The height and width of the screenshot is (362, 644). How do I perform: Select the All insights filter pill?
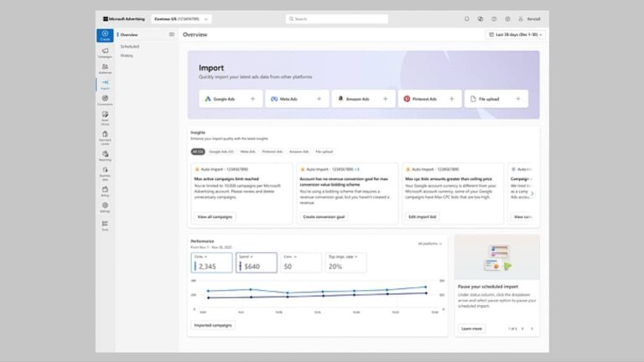(198, 152)
